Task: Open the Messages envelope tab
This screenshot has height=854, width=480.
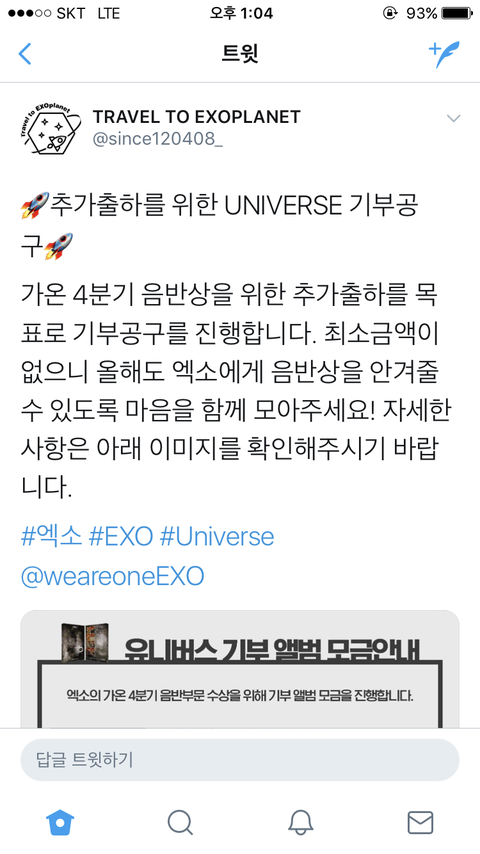Action: (x=420, y=822)
